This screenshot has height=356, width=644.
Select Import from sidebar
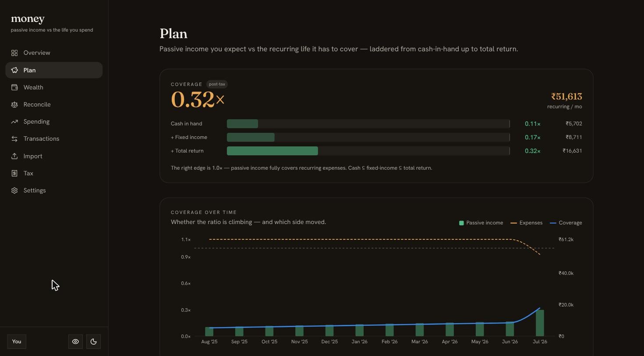(x=54, y=156)
